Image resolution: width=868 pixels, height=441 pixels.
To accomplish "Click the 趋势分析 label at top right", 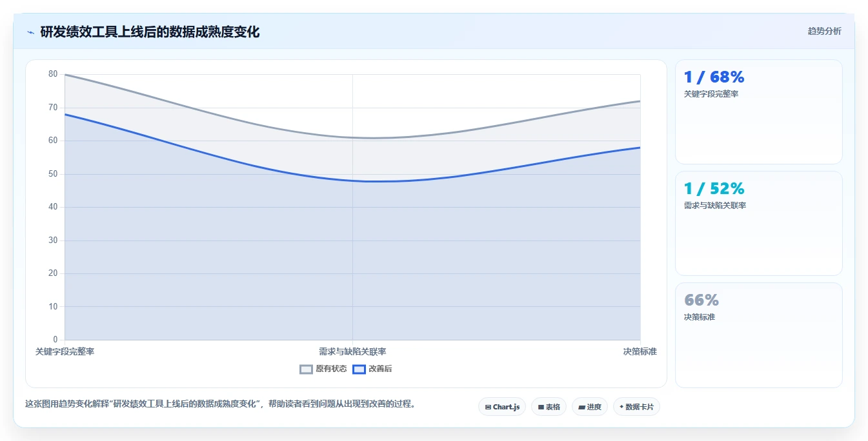I will 824,31.
